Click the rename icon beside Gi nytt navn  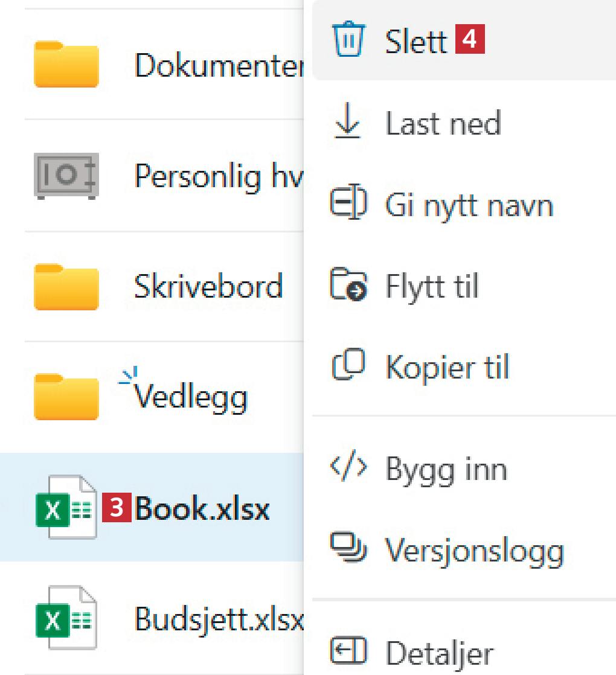tap(348, 205)
